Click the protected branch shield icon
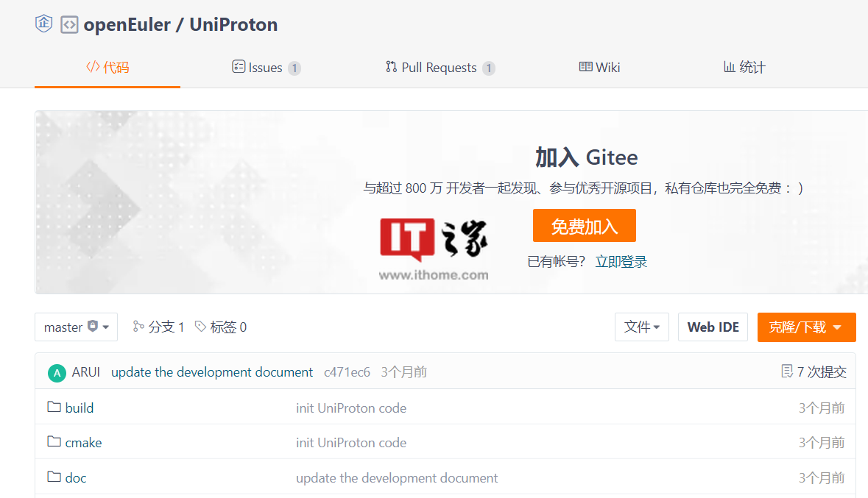This screenshot has height=498, width=868. (x=93, y=327)
